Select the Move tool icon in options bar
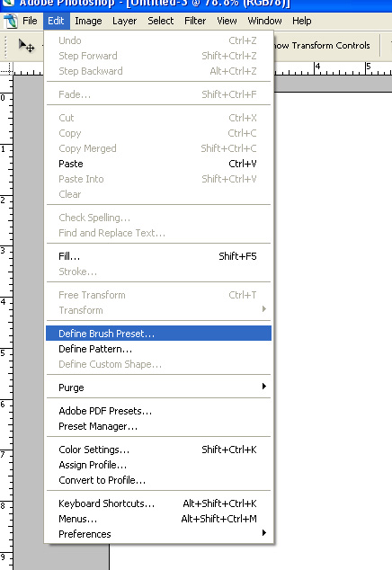Screen dimensions: 392x570 point(26,46)
